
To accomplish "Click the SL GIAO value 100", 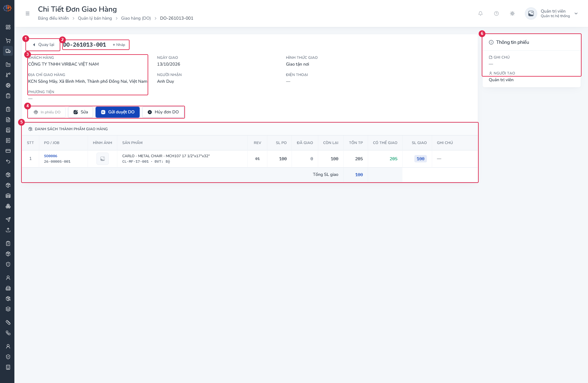I will tap(420, 159).
